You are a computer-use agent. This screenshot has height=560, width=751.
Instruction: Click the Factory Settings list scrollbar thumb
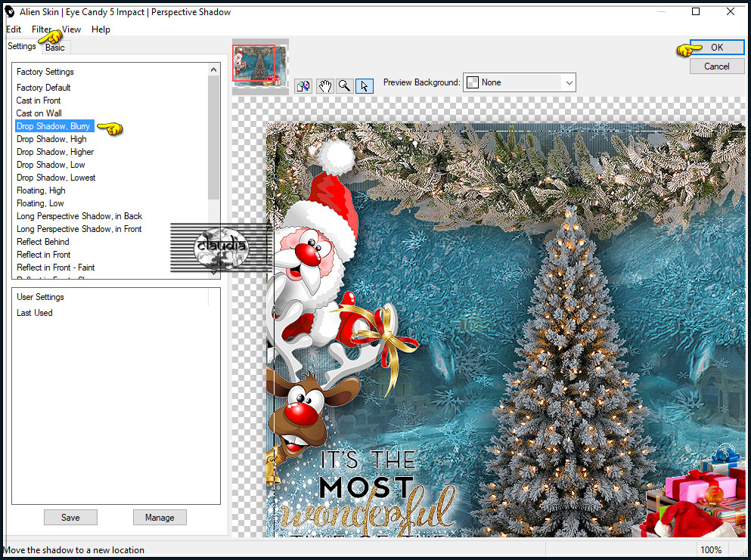click(213, 137)
